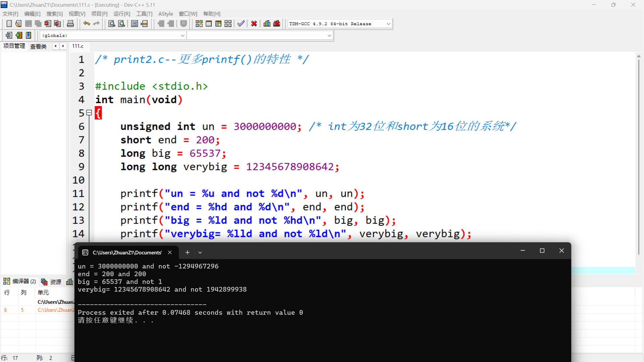Viewport: 644px width, 362px height.
Task: Collapse the code fold at line 5
Action: (x=89, y=113)
